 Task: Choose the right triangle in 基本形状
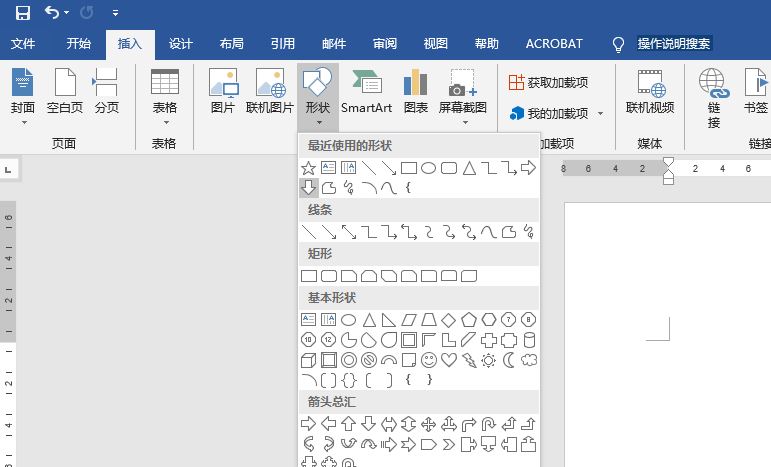click(388, 321)
